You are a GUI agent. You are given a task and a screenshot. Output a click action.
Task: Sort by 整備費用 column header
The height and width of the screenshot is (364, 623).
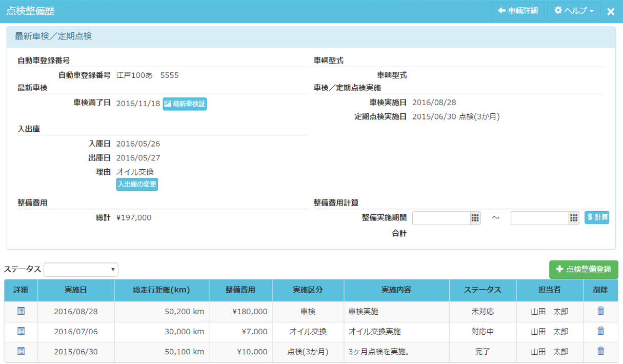(x=240, y=290)
